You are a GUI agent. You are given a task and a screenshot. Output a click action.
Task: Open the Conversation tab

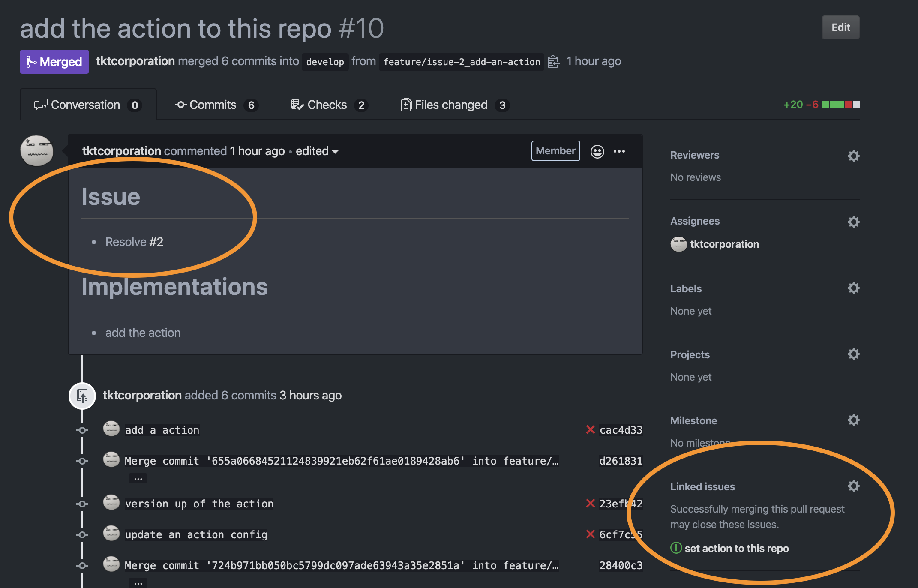pyautogui.click(x=88, y=105)
